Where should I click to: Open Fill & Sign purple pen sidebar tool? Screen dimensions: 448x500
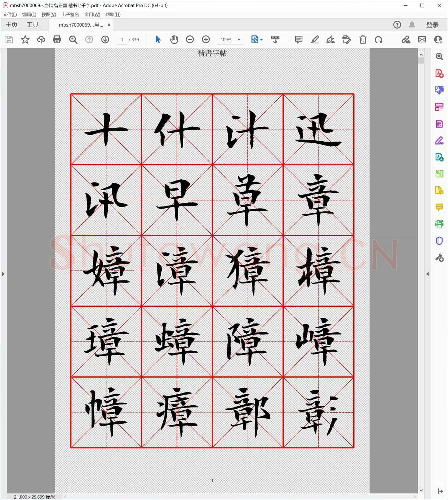(439, 140)
